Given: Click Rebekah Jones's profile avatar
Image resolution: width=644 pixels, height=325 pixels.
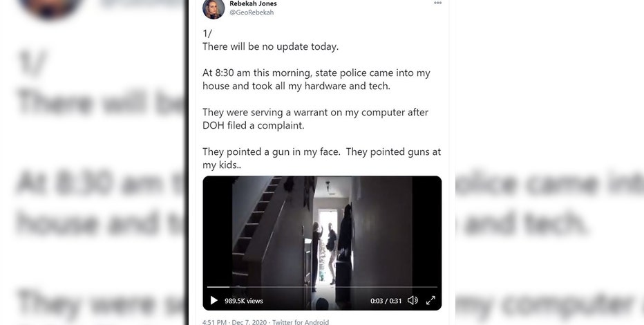Looking at the screenshot, I should (x=214, y=8).
